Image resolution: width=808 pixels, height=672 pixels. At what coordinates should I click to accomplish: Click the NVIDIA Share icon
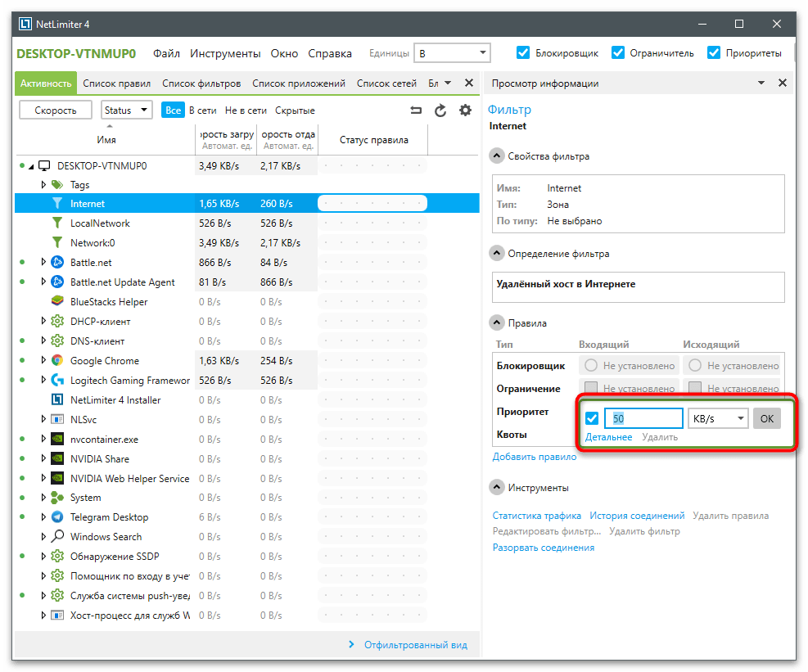57,458
